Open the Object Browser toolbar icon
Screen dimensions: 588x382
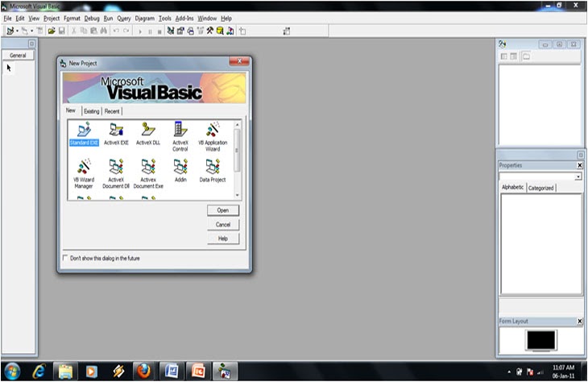click(x=201, y=31)
